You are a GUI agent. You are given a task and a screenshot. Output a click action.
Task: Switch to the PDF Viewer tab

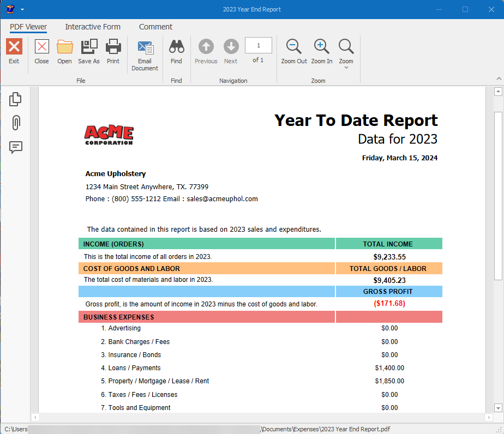[x=28, y=27]
